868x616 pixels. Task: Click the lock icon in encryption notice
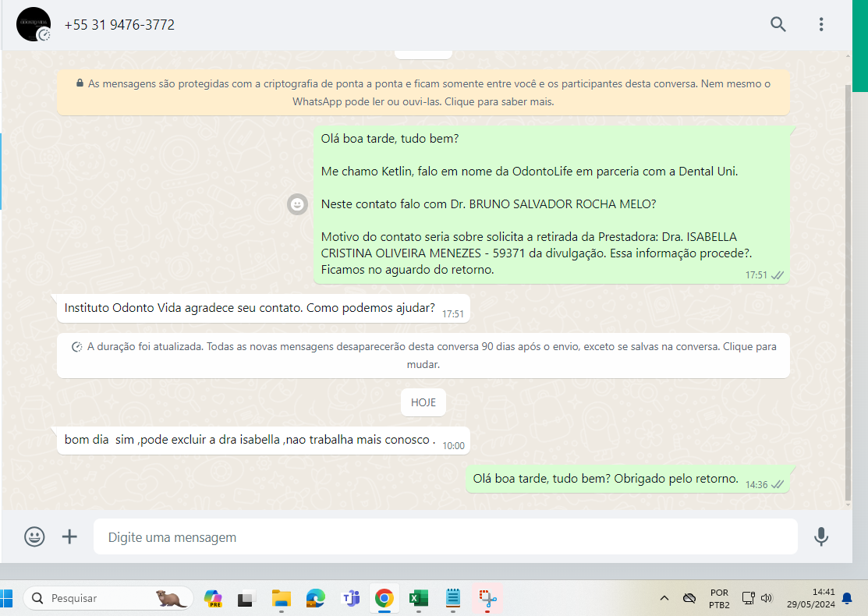point(80,83)
